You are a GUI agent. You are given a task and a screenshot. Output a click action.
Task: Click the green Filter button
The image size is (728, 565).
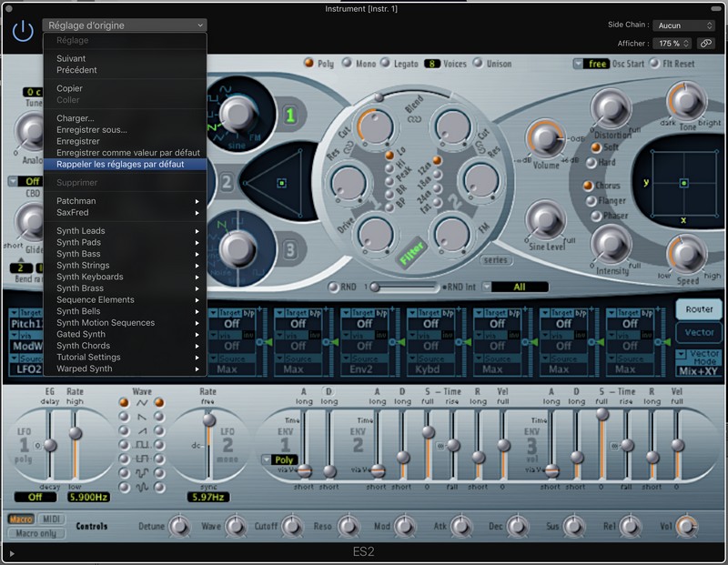[409, 251]
